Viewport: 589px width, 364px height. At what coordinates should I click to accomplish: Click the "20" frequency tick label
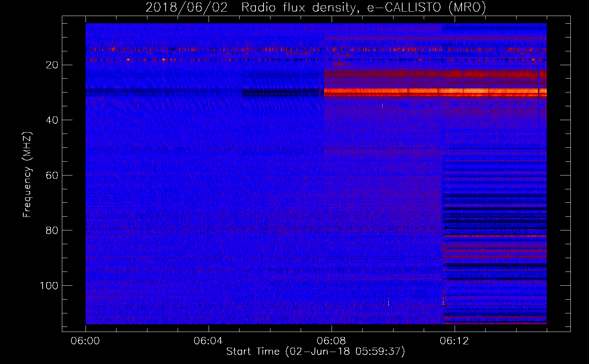pos(52,65)
